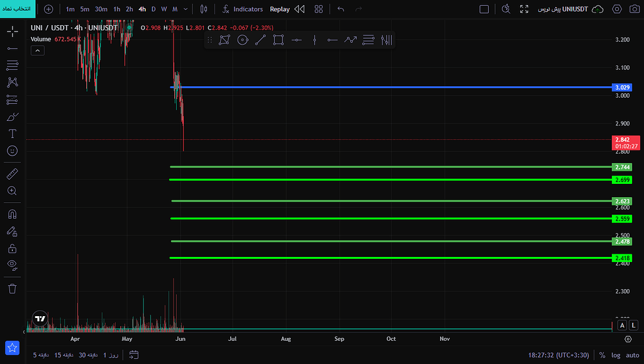
Task: Open the go to date calendar
Action: click(134, 355)
